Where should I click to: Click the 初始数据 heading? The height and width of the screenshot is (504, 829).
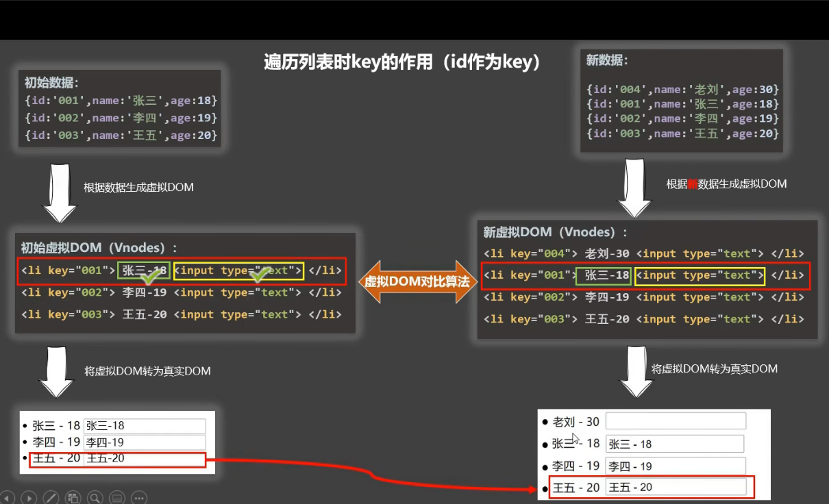(x=51, y=83)
